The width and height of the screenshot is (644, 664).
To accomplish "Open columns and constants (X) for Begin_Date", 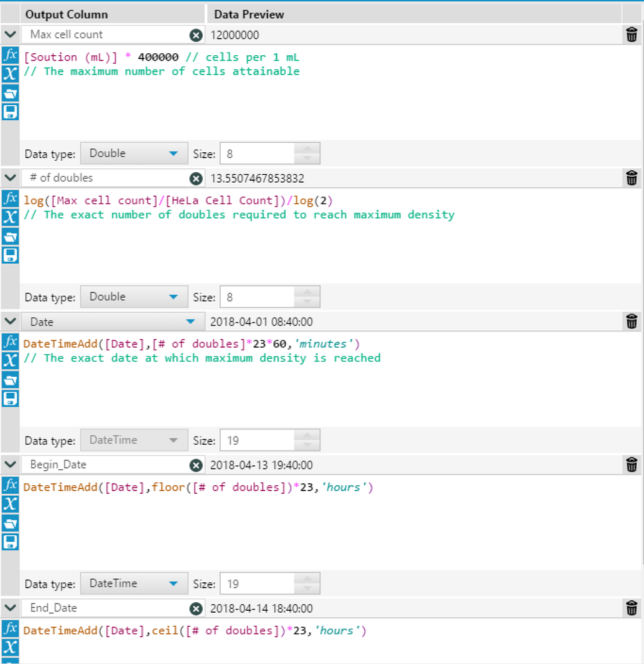I will click(x=10, y=504).
